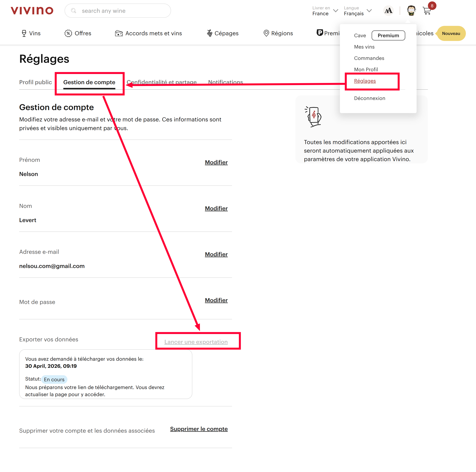
Task: Click the AA text size icon
Action: click(388, 11)
